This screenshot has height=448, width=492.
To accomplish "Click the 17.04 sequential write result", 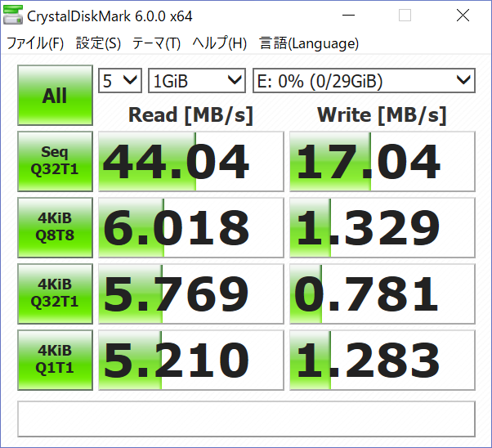I will click(x=382, y=162).
